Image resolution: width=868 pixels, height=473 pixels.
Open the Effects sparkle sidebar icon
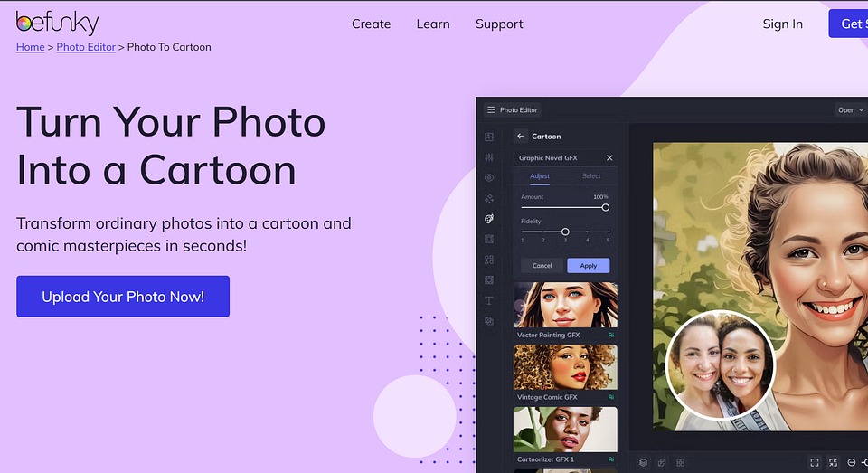(489, 198)
